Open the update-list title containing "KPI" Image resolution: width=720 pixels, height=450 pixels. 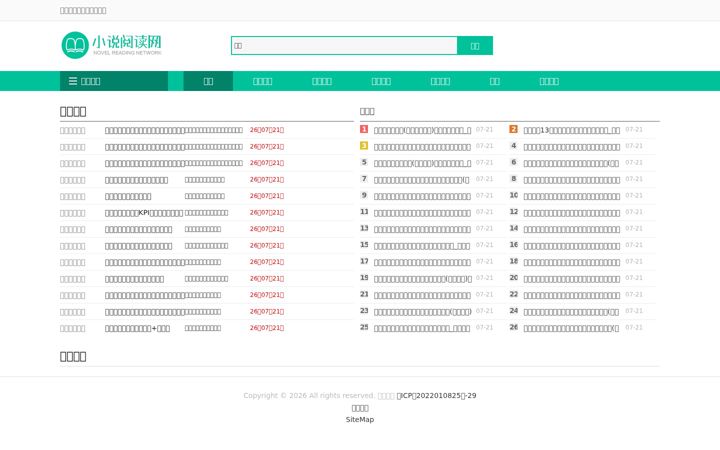pyautogui.click(x=144, y=213)
